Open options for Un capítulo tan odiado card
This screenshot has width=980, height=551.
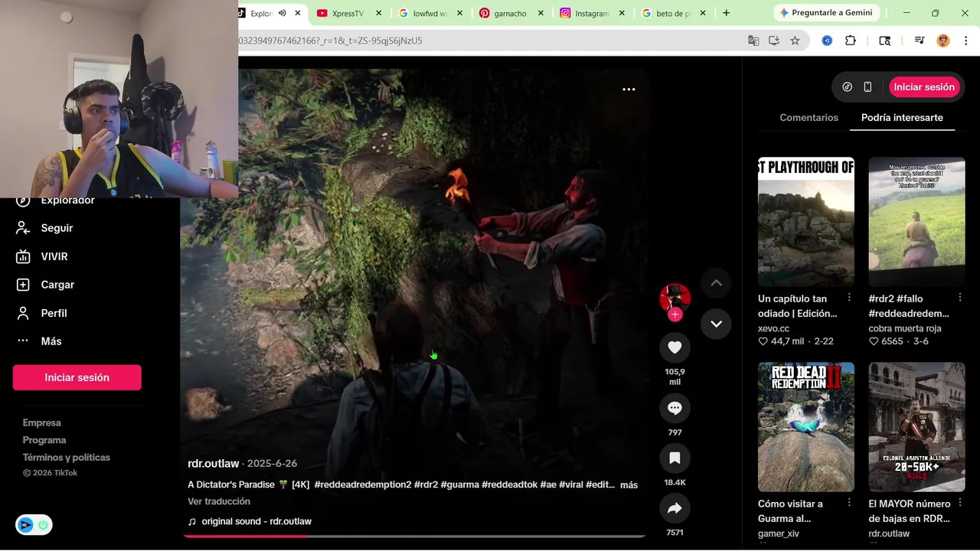(849, 298)
